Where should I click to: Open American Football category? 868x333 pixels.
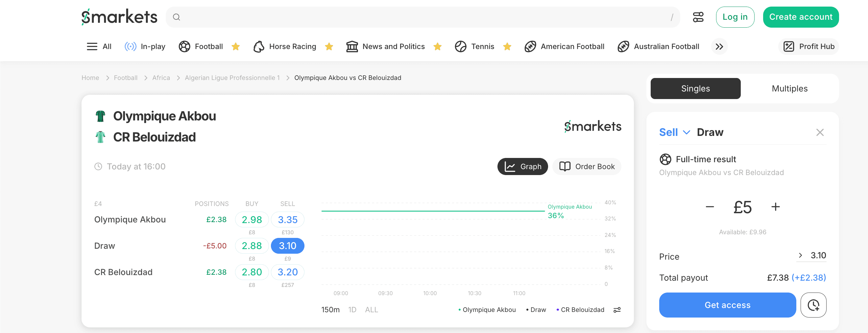[x=565, y=46]
